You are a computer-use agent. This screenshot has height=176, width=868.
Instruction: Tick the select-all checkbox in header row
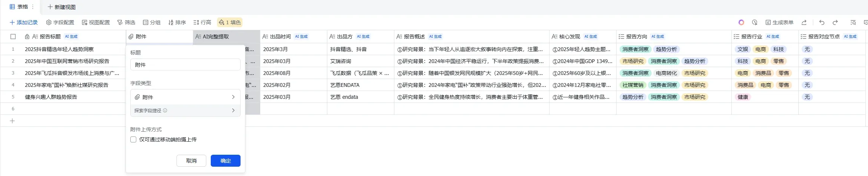coord(13,37)
